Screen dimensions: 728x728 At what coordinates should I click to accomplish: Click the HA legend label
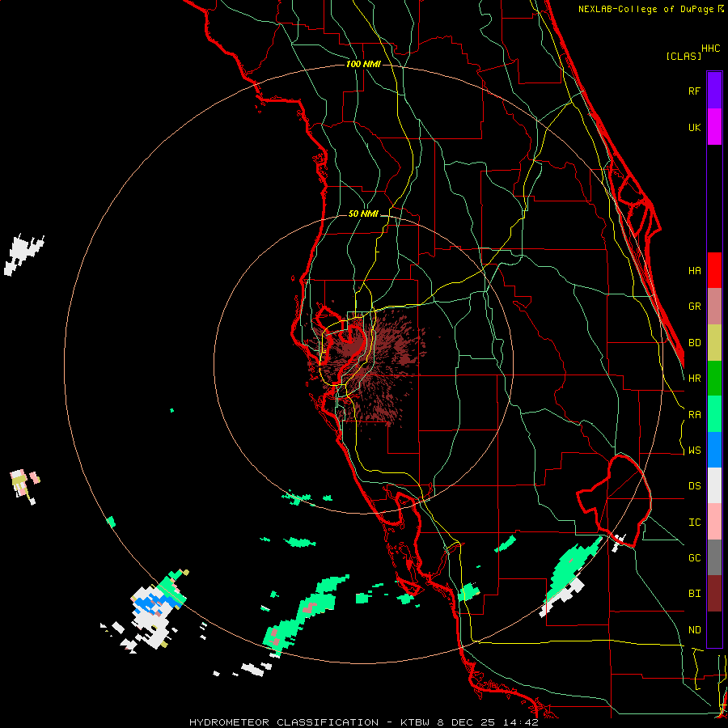tap(694, 270)
